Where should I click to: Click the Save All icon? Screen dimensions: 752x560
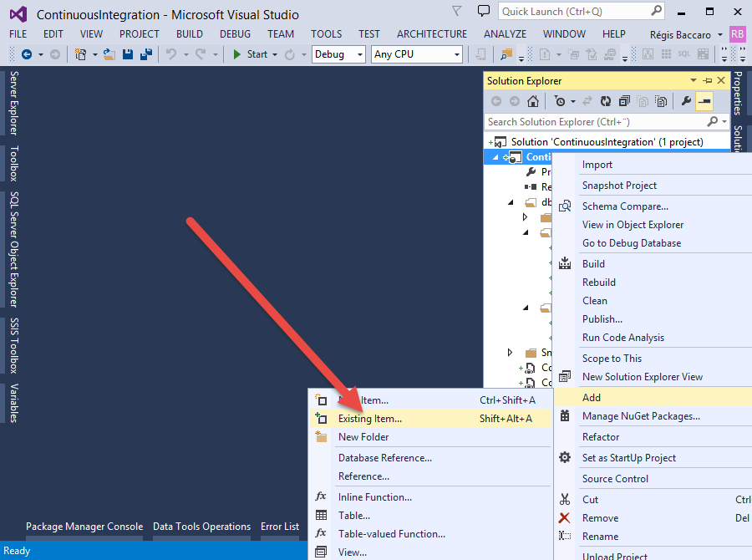(x=146, y=54)
